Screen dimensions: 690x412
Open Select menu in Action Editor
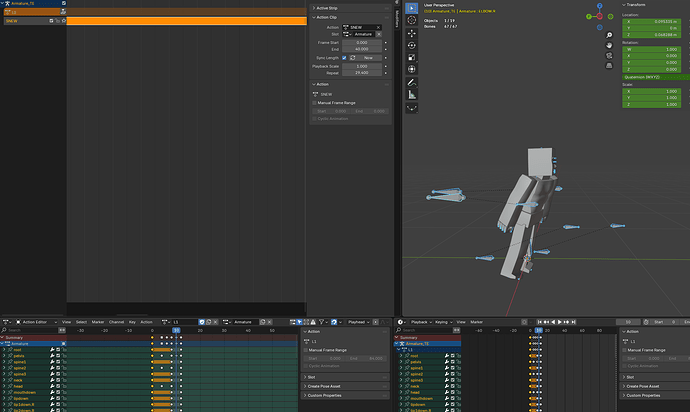pyautogui.click(x=81, y=322)
